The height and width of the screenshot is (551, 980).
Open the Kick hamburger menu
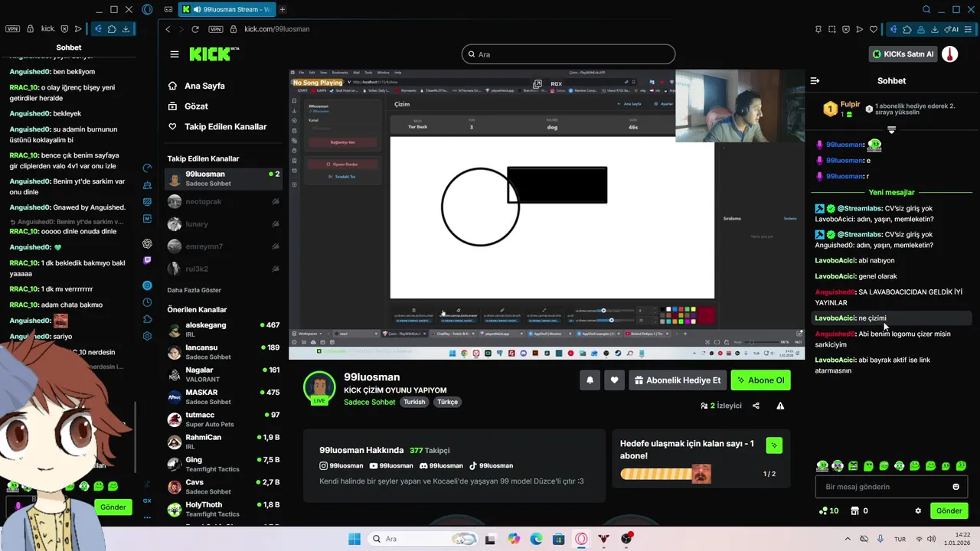[175, 54]
